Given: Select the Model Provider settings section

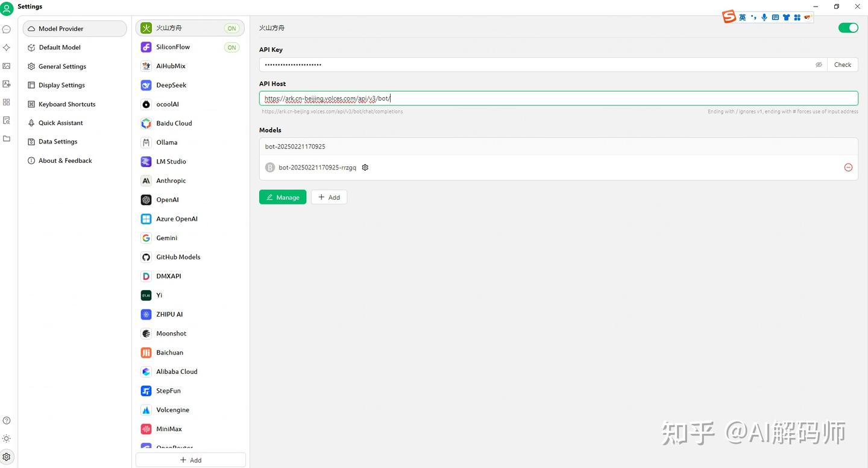Looking at the screenshot, I should pos(75,28).
